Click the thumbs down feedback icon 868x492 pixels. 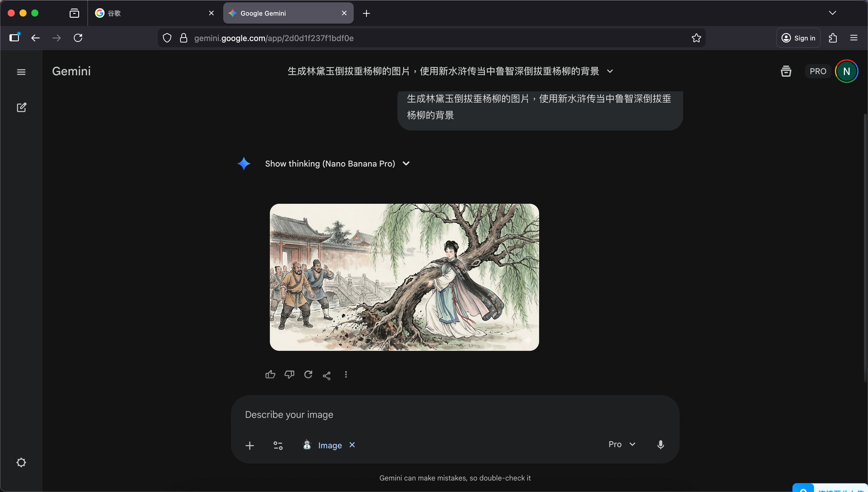[x=289, y=374]
